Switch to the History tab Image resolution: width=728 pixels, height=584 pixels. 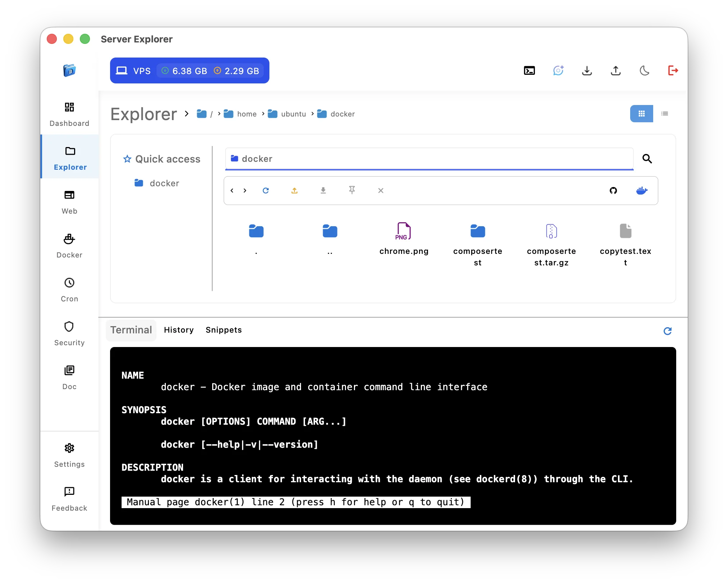[x=179, y=330]
